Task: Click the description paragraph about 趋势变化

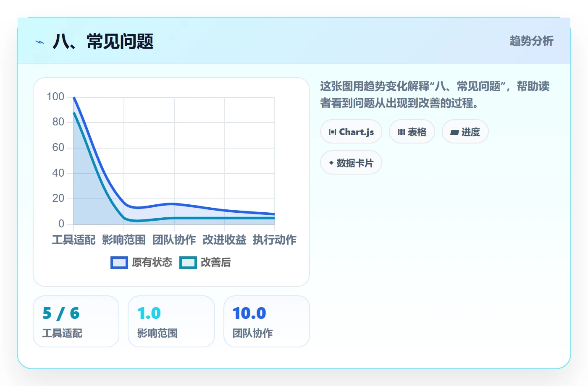Action: click(x=435, y=94)
